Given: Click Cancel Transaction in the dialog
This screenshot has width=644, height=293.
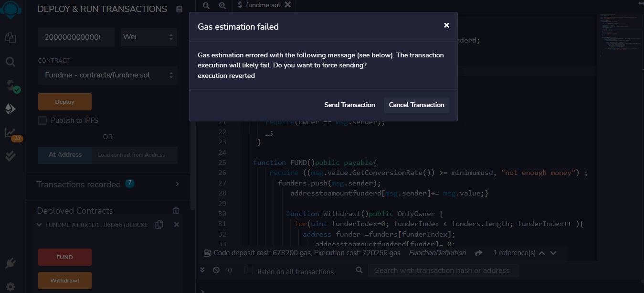Looking at the screenshot, I should (x=417, y=105).
